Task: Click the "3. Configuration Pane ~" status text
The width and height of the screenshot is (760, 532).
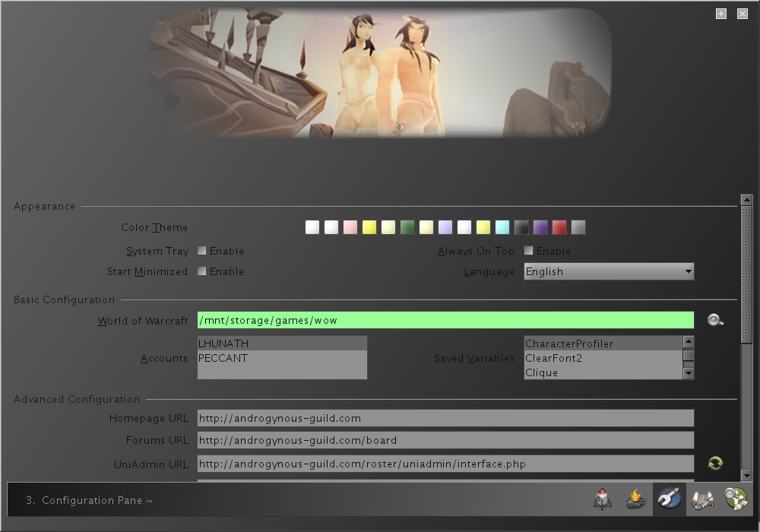Action: [x=89, y=500]
